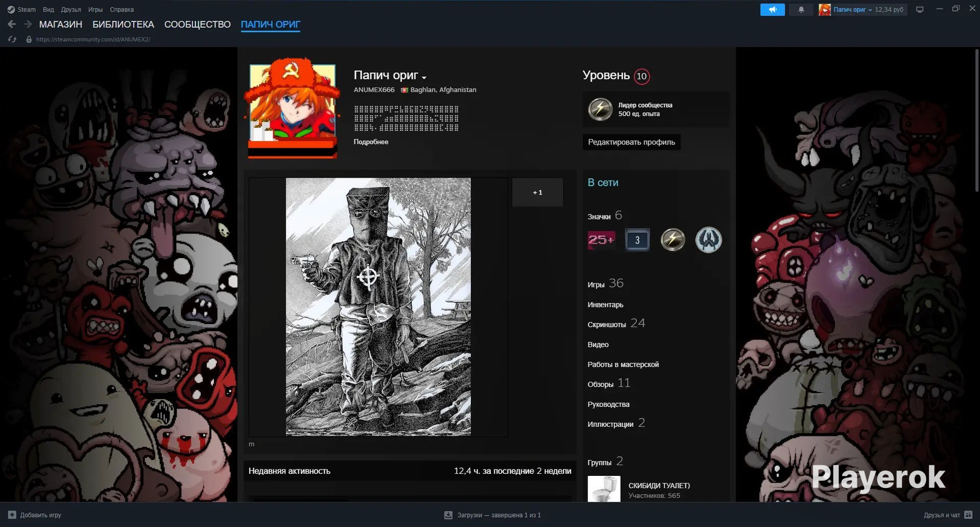Open the lightning bolt badge in Значки row

click(673, 240)
